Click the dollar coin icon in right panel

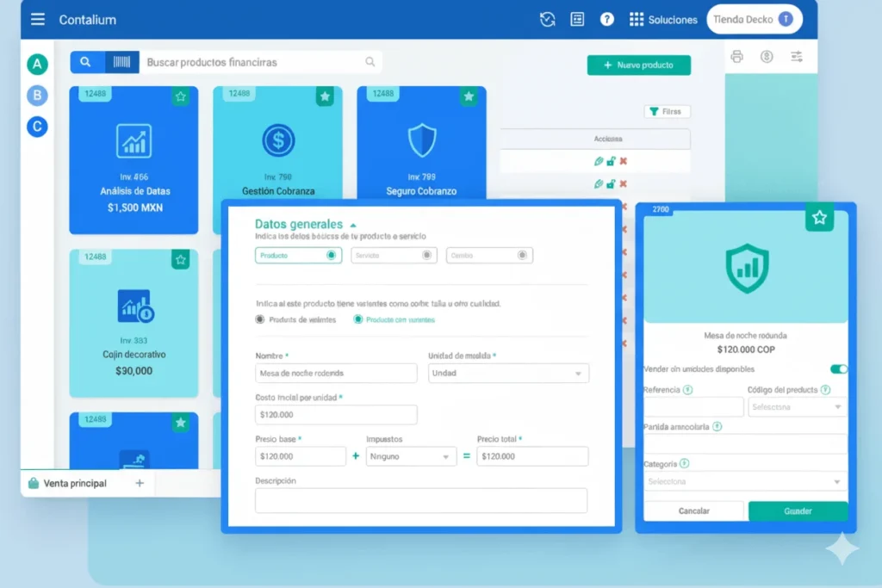[767, 57]
